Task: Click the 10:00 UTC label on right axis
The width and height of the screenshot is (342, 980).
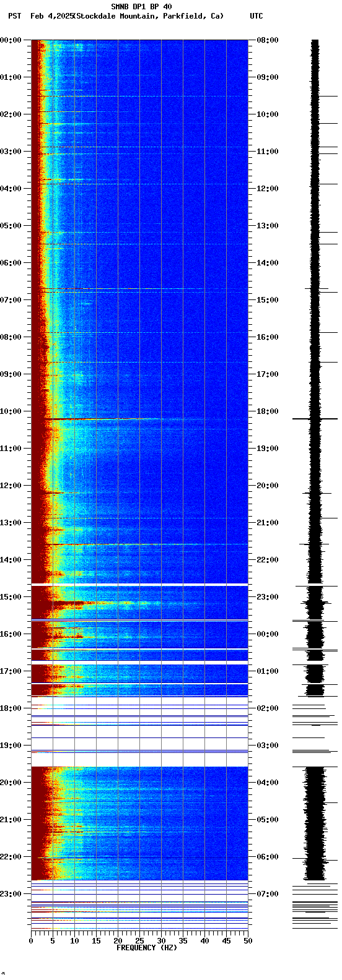Action: (x=268, y=114)
